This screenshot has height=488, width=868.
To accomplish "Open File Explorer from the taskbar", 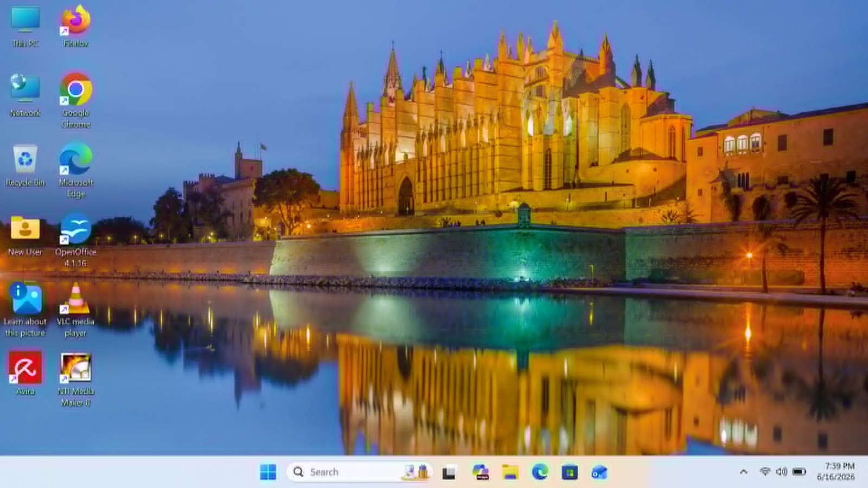I will click(510, 472).
